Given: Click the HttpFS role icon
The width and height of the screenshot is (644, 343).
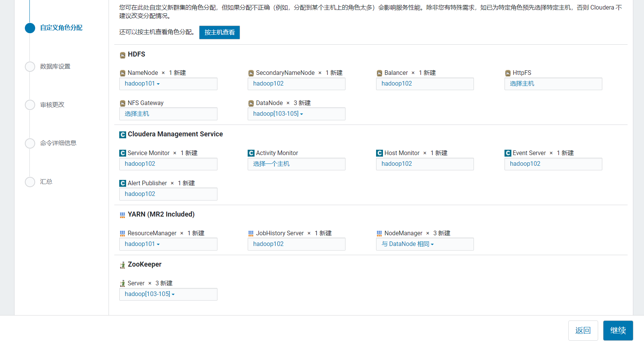Looking at the screenshot, I should point(508,73).
